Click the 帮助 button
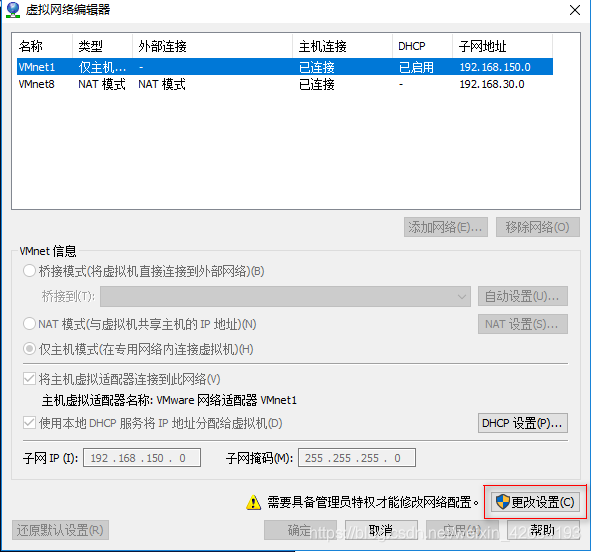Viewport: 591px width, 552px height. coord(543,530)
